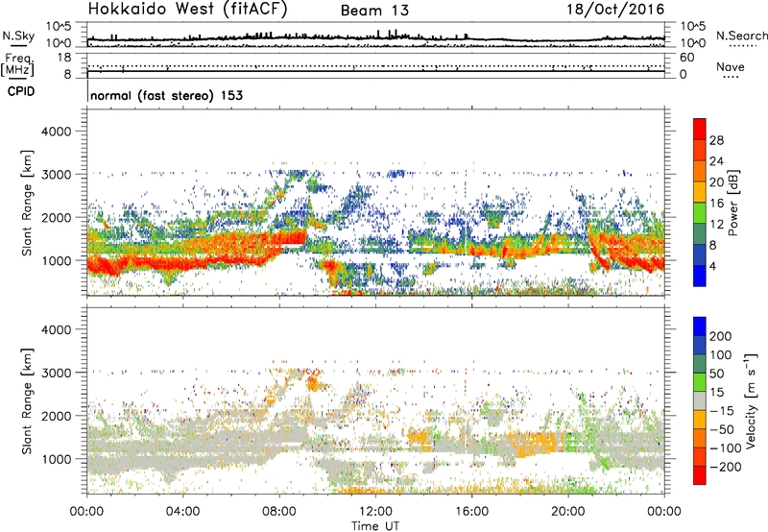
Task: Click the '12:00' time tick label
Action: point(375,512)
